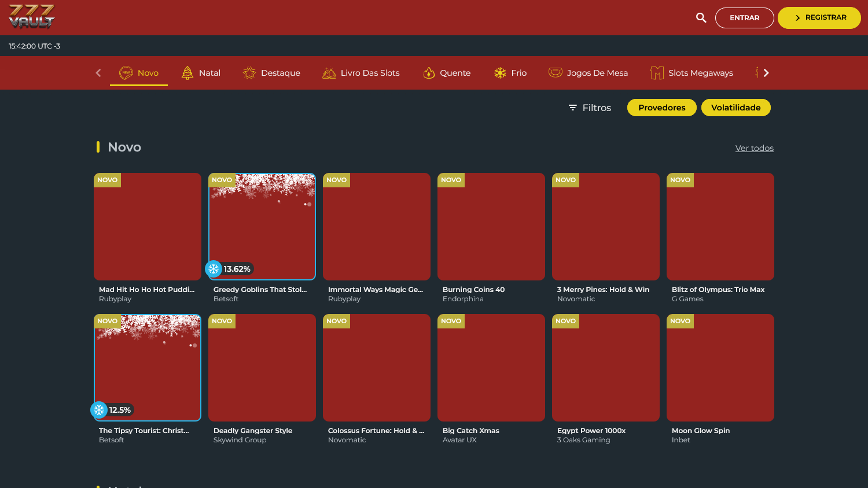Switch to the Natal category tab
Screen dimensions: 868x488
201,72
